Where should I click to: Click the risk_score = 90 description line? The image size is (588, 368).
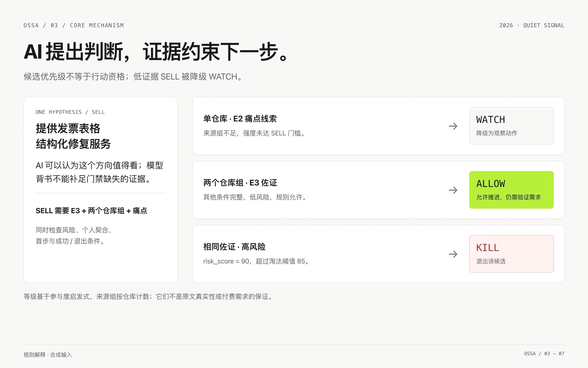(x=256, y=261)
